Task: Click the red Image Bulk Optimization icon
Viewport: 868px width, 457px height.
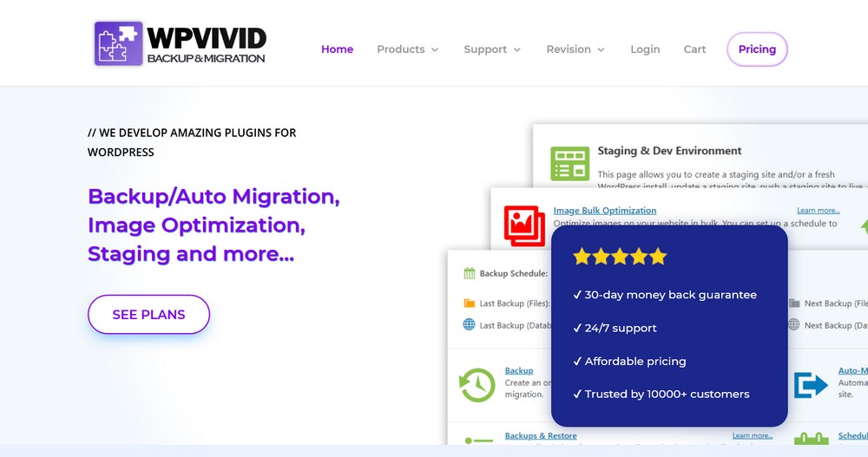Action: pos(524,225)
